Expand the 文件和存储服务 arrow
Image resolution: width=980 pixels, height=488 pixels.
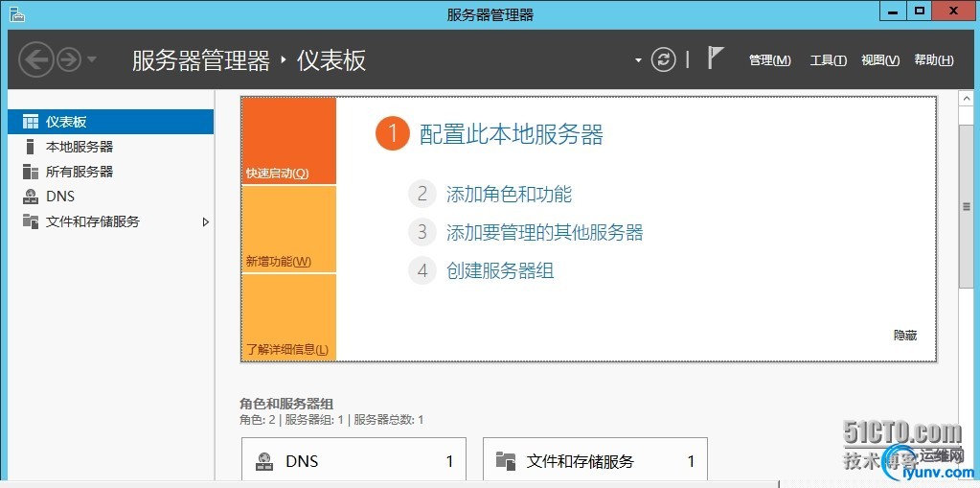(206, 221)
